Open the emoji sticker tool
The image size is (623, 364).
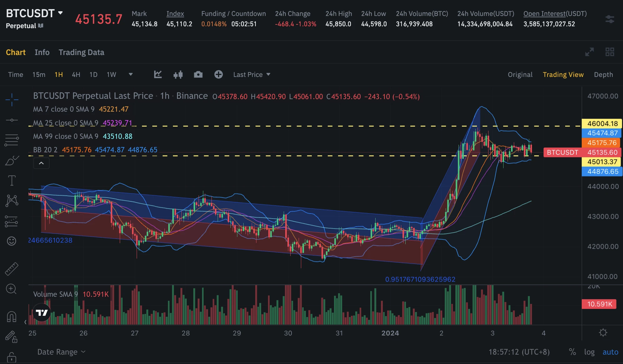12,241
